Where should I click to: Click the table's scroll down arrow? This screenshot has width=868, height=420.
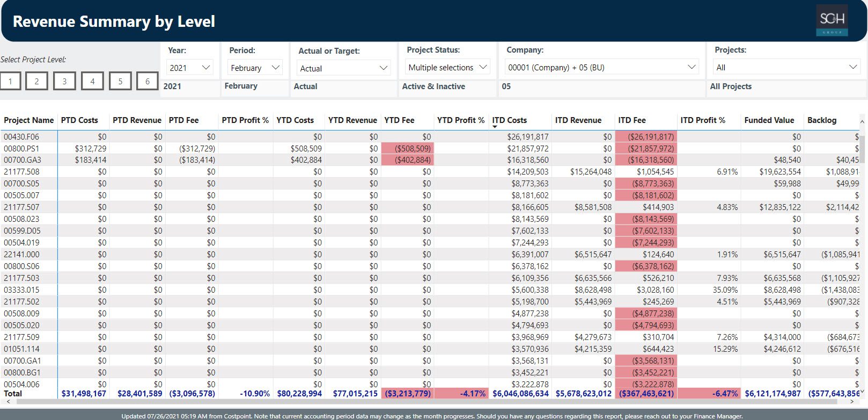862,391
